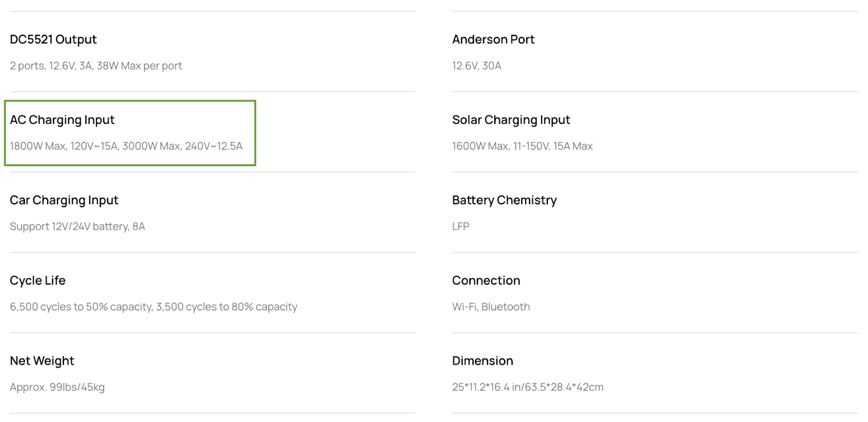
Task: Click the Solar Charging Input heading
Action: 511,120
